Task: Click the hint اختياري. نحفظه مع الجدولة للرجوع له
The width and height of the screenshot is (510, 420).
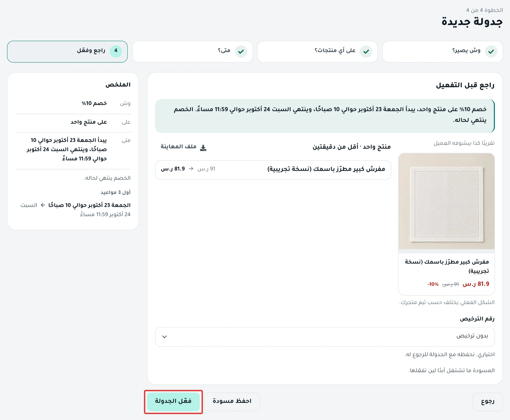Action: [x=450, y=355]
